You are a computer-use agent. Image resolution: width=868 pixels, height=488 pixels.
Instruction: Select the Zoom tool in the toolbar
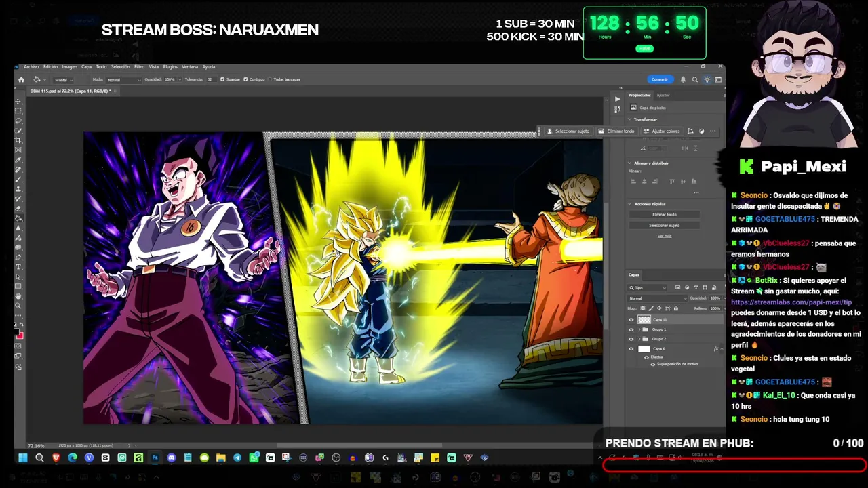click(x=18, y=306)
